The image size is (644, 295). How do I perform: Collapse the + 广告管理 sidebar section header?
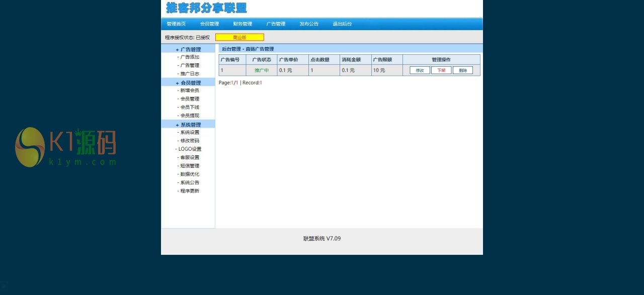pyautogui.click(x=188, y=49)
